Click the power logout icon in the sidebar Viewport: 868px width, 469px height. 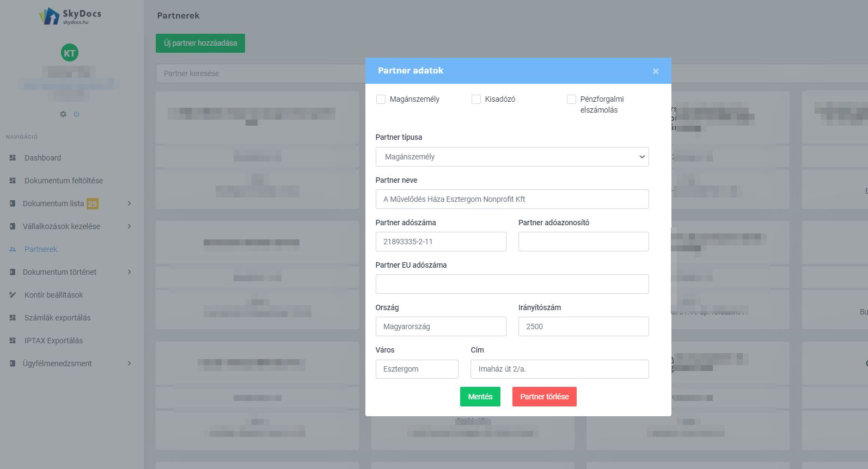coord(76,114)
